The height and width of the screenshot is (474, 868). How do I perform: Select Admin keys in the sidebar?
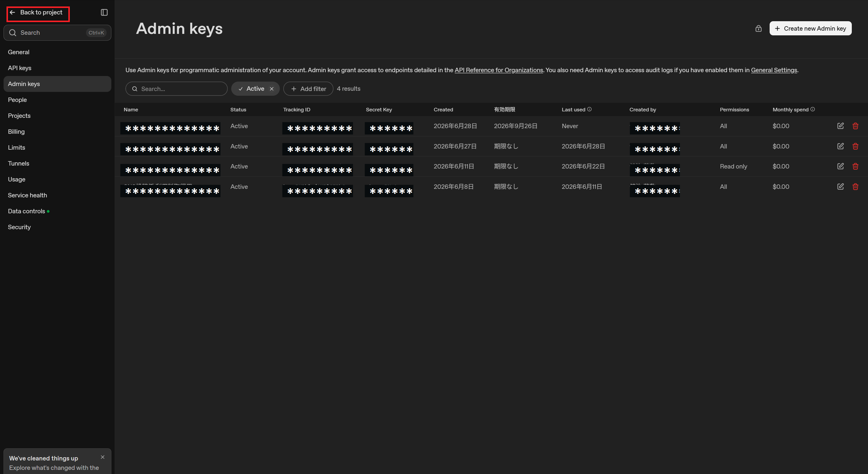pyautogui.click(x=57, y=84)
